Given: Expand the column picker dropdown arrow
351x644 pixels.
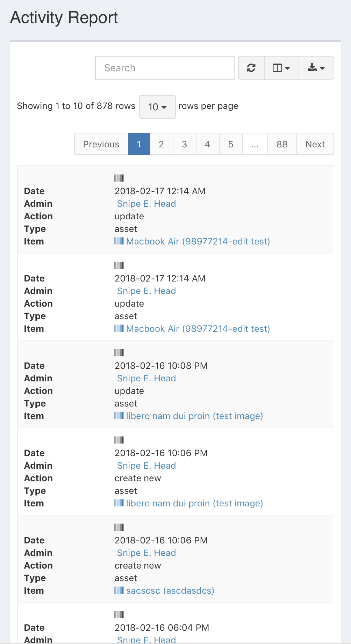Looking at the screenshot, I should 287,68.
